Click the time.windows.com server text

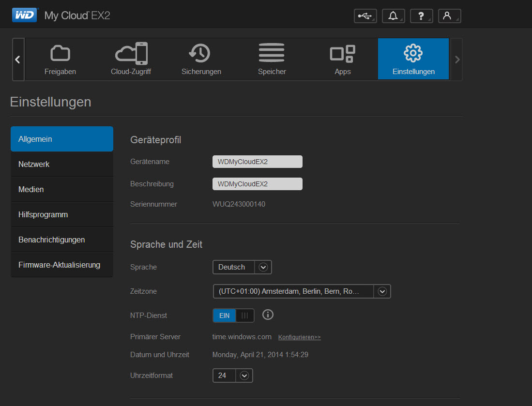242,337
